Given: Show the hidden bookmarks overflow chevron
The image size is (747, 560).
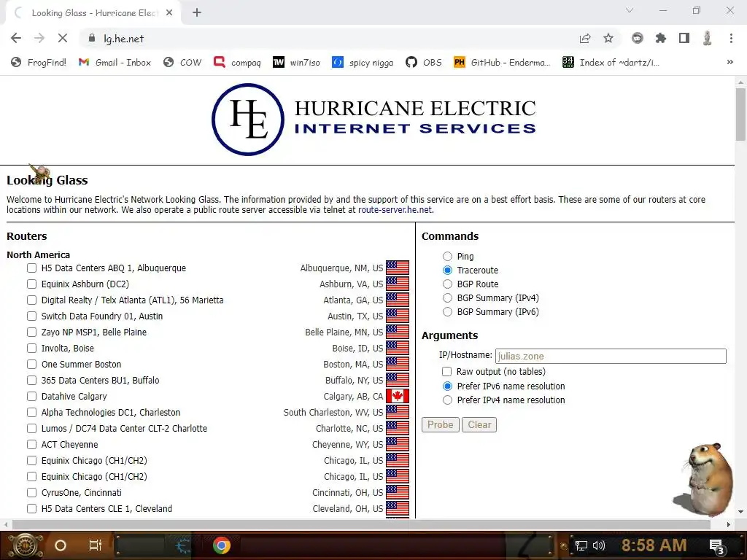Looking at the screenshot, I should tap(729, 63).
